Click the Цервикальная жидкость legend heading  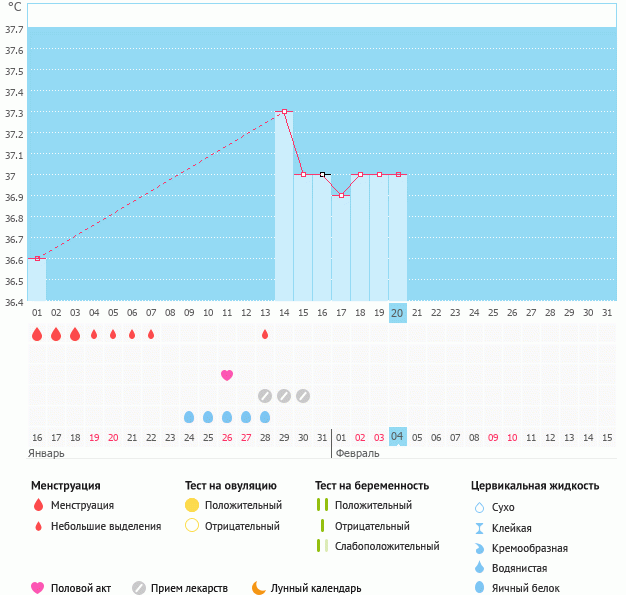(535, 486)
